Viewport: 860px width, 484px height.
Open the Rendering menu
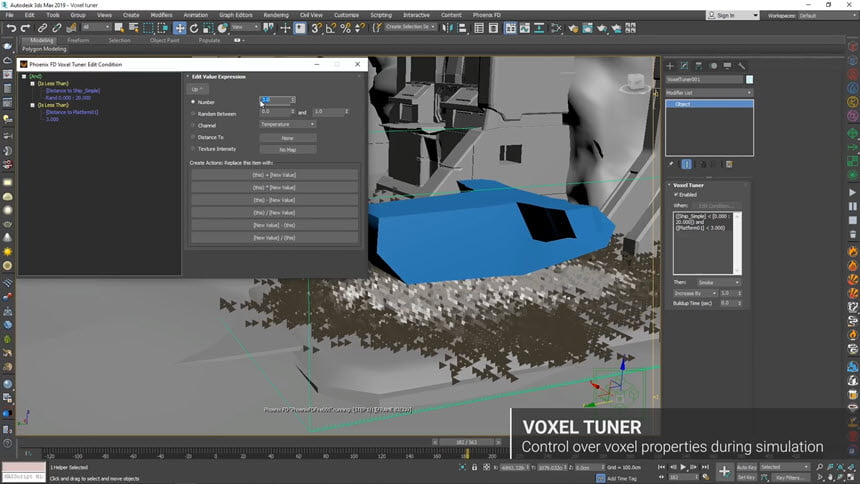coord(276,15)
